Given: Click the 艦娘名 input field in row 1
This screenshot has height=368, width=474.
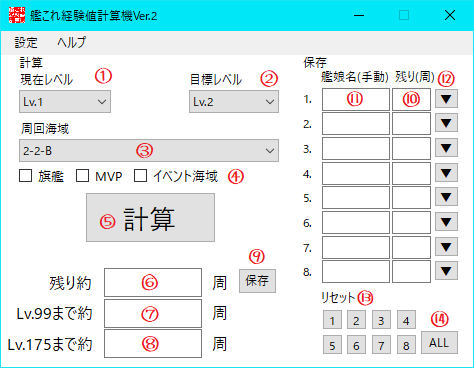Looking at the screenshot, I should click(356, 99).
